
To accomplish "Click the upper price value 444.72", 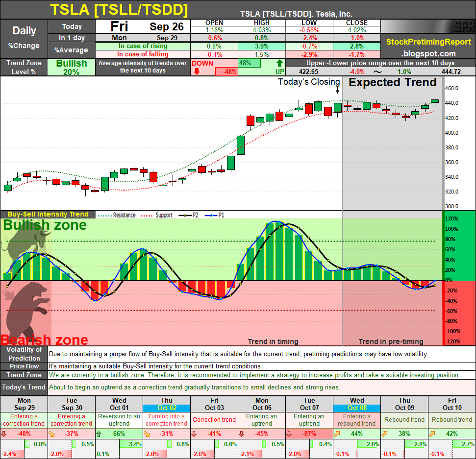I will (451, 72).
